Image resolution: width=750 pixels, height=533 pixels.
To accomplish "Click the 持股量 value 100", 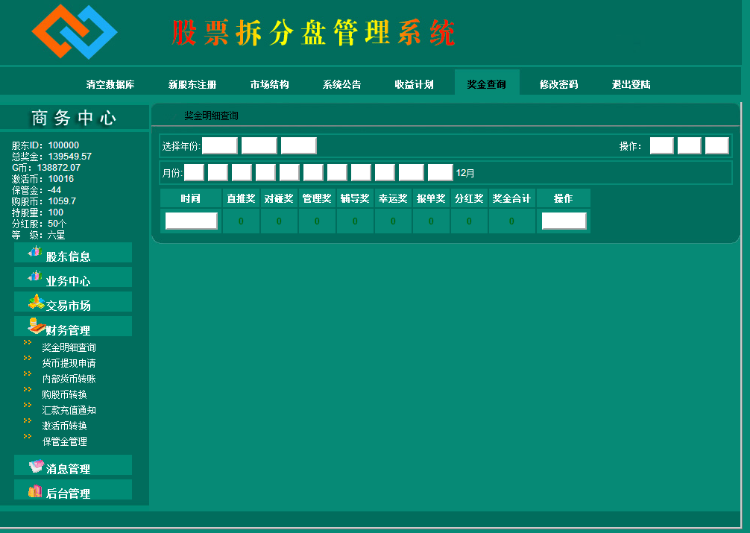I will (56, 212).
